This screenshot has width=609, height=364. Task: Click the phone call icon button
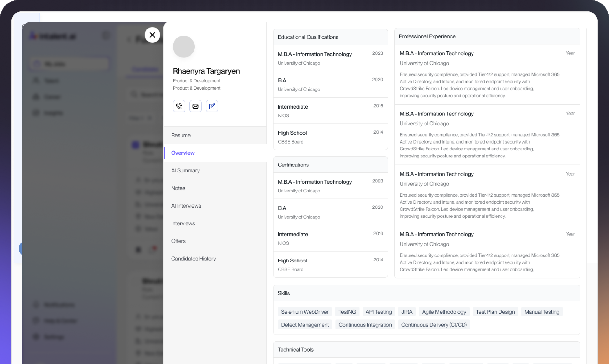coord(179,106)
